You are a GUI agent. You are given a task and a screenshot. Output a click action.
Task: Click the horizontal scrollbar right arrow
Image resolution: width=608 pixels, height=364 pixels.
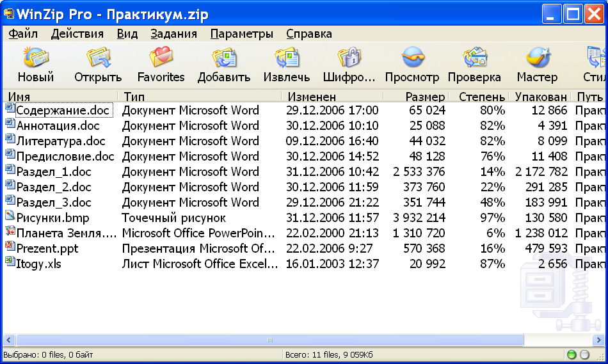point(598,340)
